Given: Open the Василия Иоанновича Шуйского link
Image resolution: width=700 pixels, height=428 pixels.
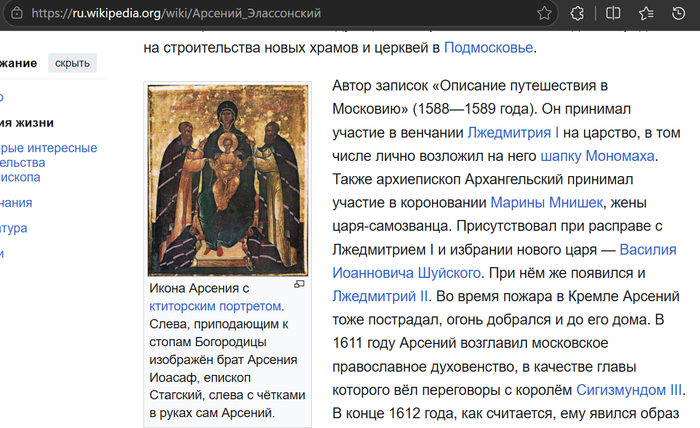Looking at the screenshot, I should [648, 249].
